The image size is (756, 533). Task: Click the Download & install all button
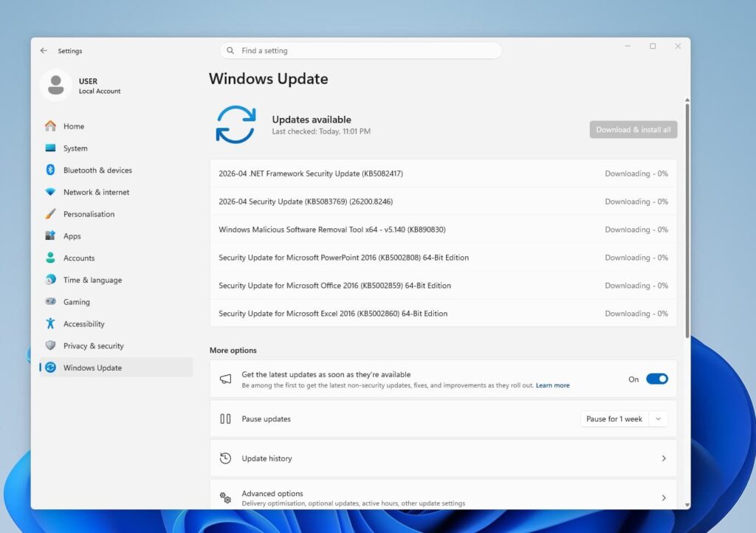coord(633,128)
